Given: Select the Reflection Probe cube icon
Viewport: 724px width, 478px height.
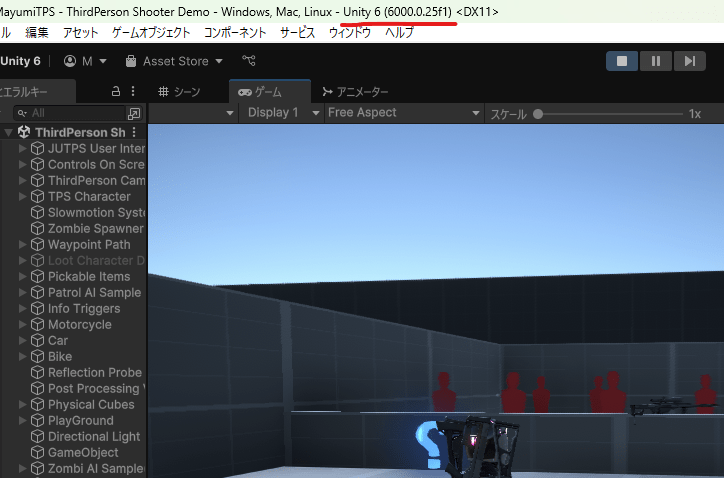Looking at the screenshot, I should [37, 372].
